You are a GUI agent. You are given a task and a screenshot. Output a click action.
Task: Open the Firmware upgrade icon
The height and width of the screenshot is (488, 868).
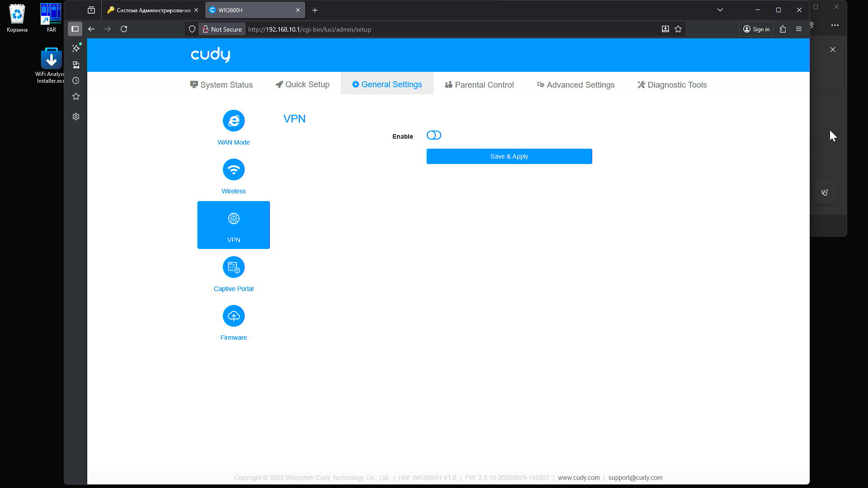pyautogui.click(x=234, y=316)
